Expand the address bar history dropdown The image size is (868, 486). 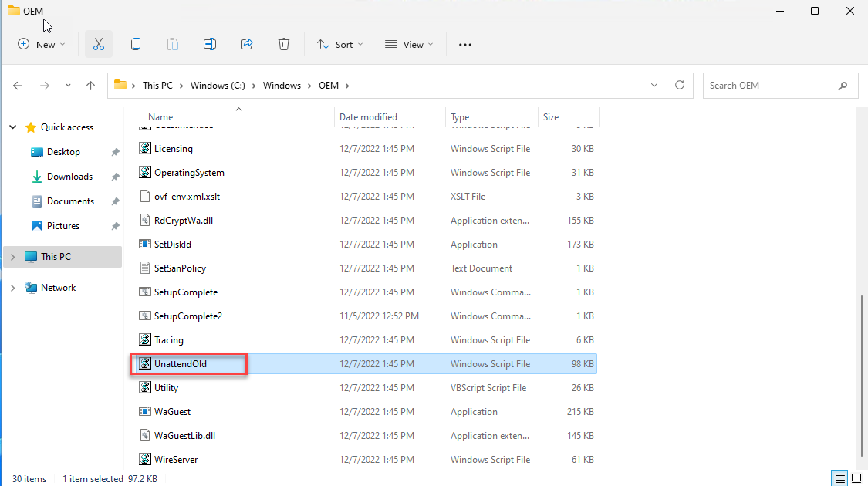point(654,86)
